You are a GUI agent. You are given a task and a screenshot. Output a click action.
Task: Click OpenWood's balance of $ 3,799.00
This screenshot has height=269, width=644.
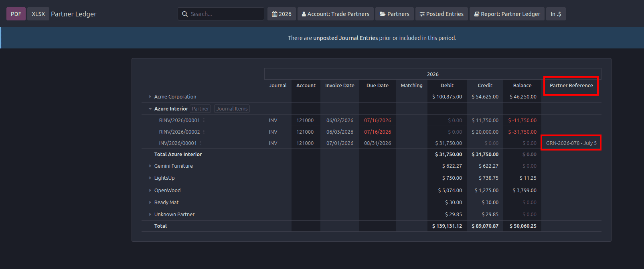524,191
